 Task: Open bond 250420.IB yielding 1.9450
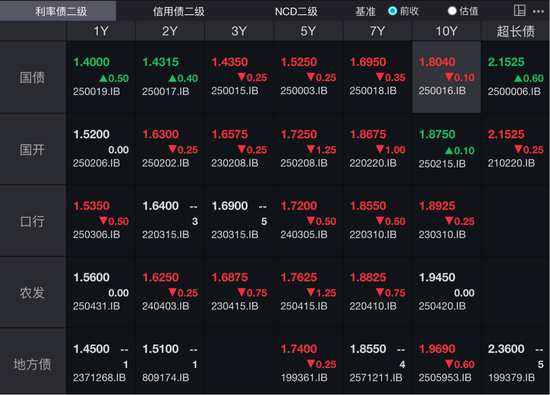tap(446, 293)
